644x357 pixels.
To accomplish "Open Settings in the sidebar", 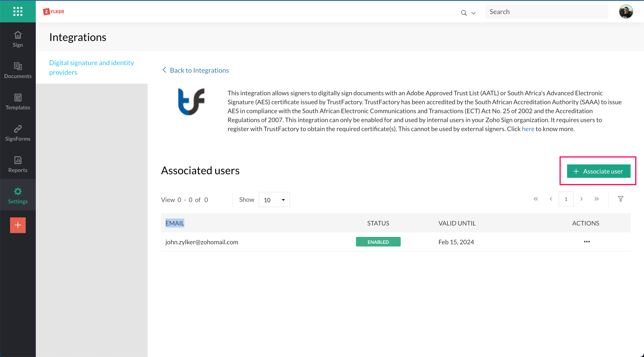I will click(18, 195).
